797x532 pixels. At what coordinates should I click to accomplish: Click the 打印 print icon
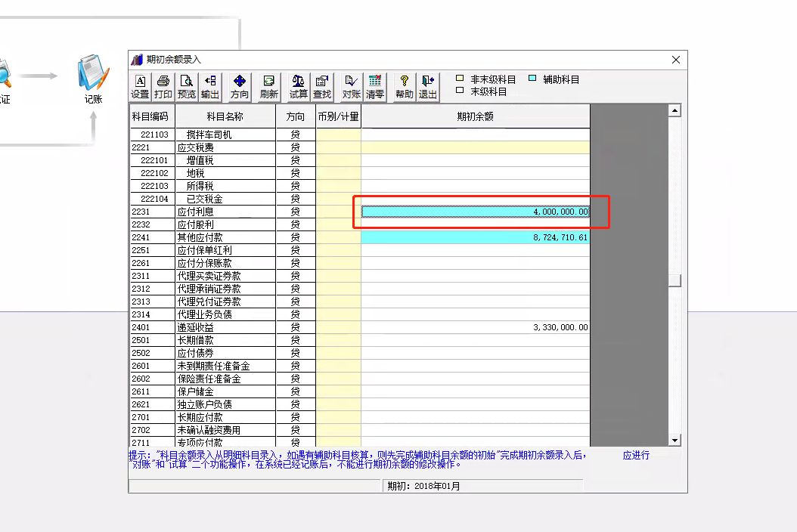pos(163,87)
